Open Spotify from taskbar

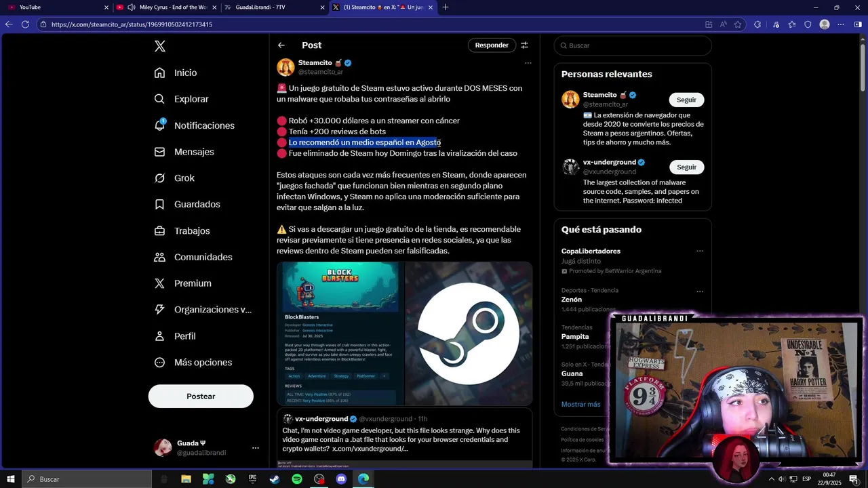(x=297, y=479)
